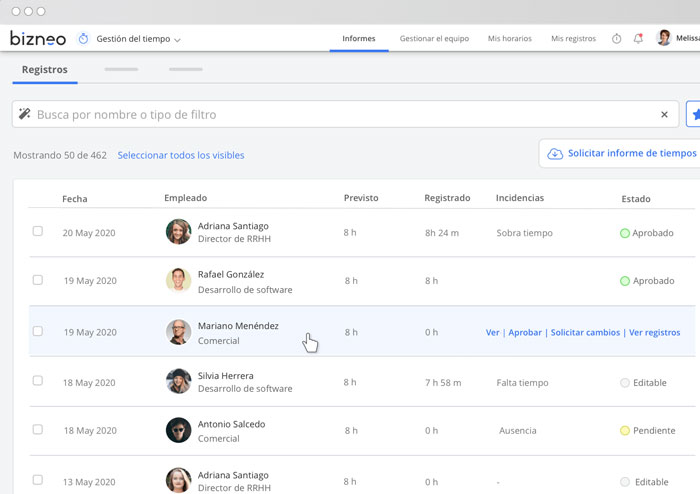Clear the search field with X icon
This screenshot has height=494, width=700.
coord(664,115)
